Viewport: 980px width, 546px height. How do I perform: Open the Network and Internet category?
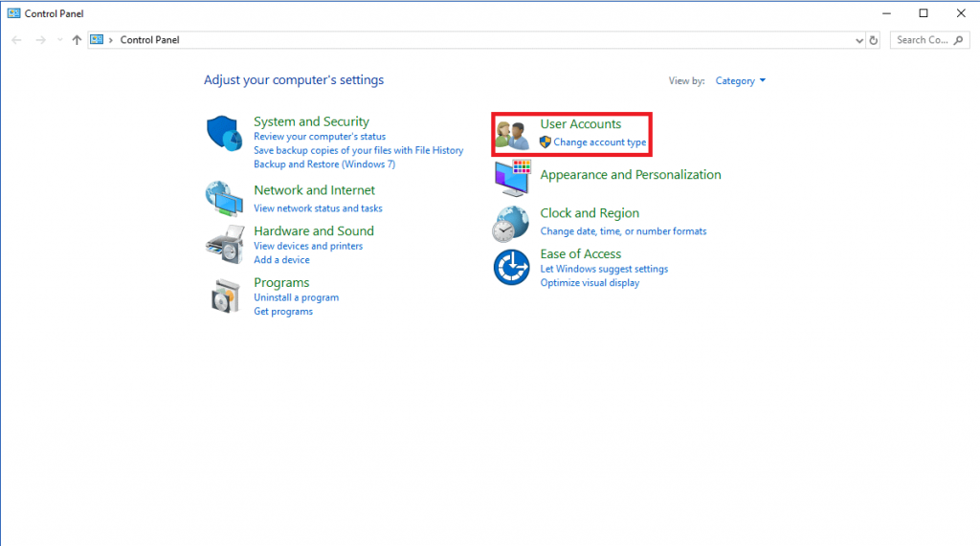point(314,190)
